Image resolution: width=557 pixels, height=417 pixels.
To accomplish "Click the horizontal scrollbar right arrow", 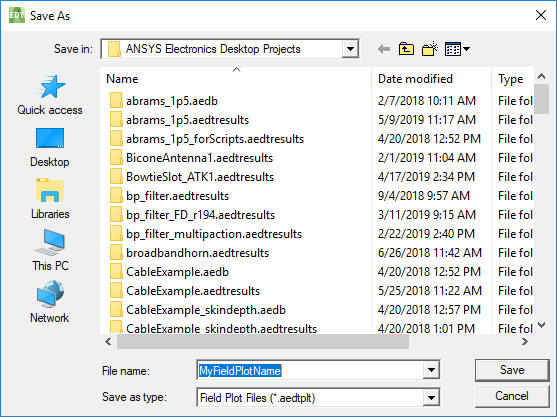I will [x=525, y=342].
